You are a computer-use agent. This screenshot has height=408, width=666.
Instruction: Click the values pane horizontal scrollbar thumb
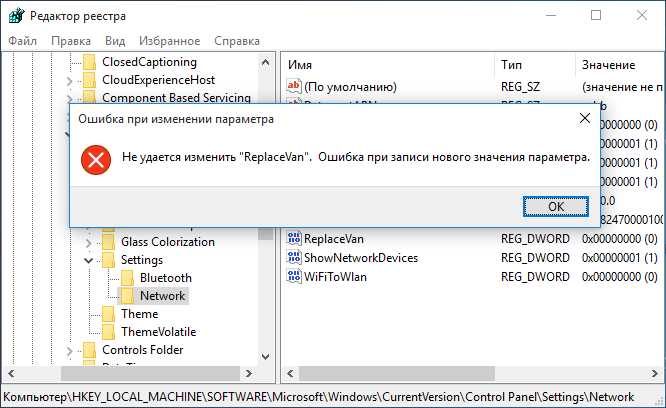[x=397, y=374]
